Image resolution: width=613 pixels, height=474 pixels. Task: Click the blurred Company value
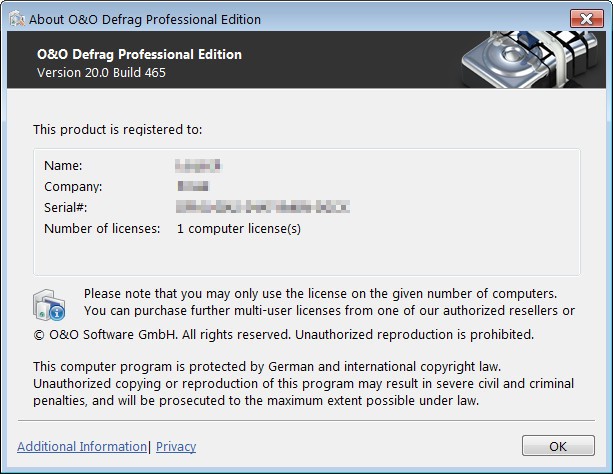(x=193, y=186)
